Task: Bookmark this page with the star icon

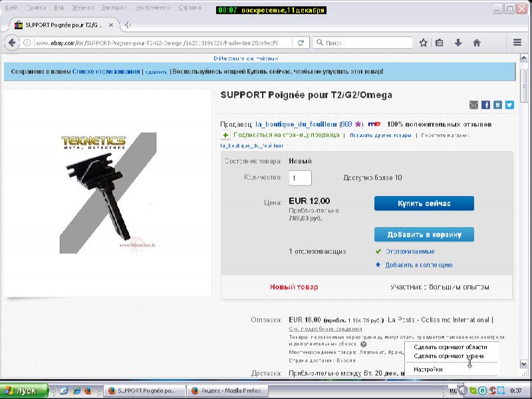Action: tap(424, 43)
